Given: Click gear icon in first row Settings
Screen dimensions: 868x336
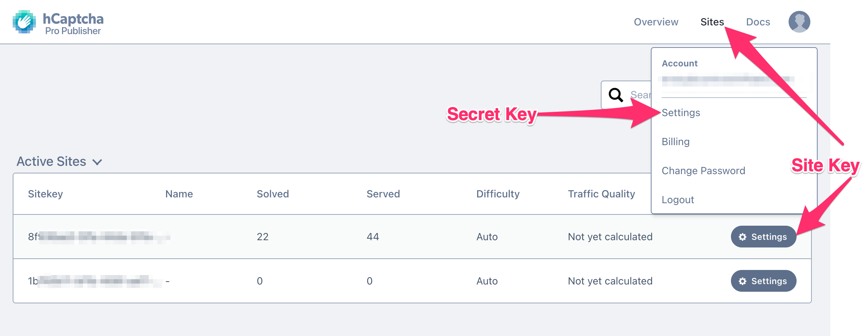Looking at the screenshot, I should point(743,237).
